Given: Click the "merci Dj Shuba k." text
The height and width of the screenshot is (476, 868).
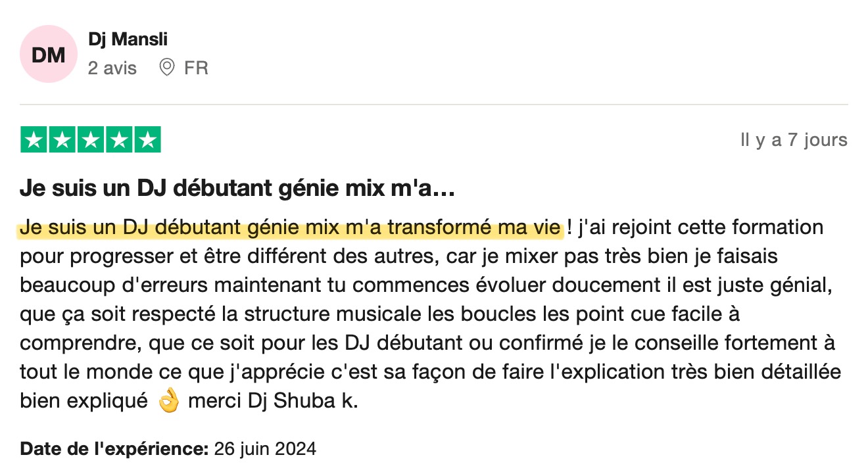Looking at the screenshot, I should [x=273, y=402].
